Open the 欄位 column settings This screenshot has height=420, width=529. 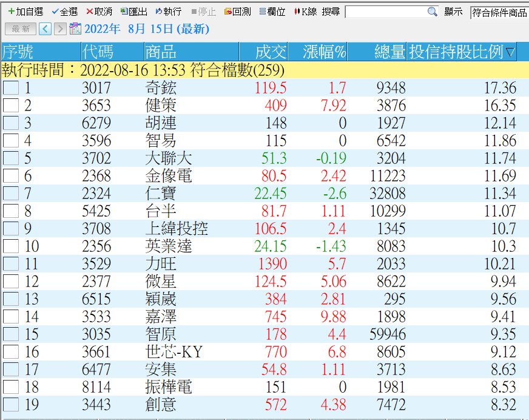[272, 12]
